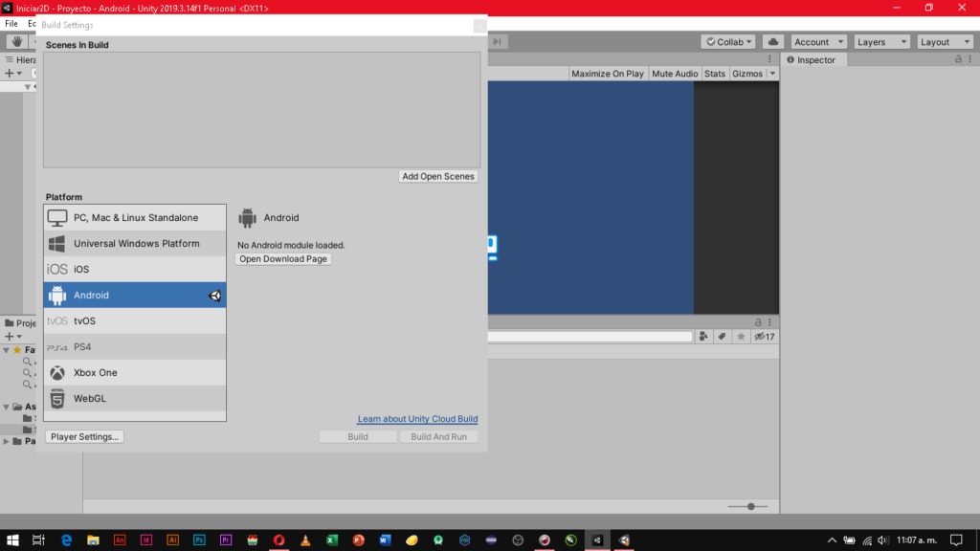The height and width of the screenshot is (551, 980).
Task: Open Unity Cloud services icon
Action: tap(773, 42)
